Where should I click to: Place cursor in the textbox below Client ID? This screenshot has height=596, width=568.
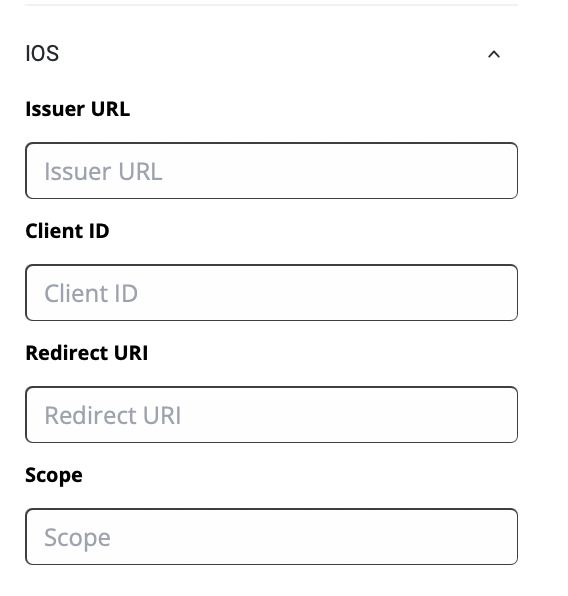(x=271, y=293)
